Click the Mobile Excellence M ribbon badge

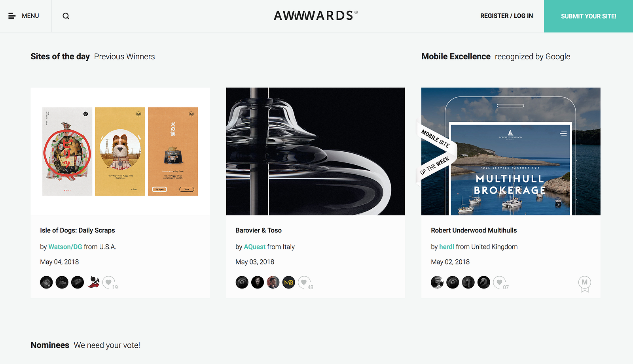[x=584, y=283]
